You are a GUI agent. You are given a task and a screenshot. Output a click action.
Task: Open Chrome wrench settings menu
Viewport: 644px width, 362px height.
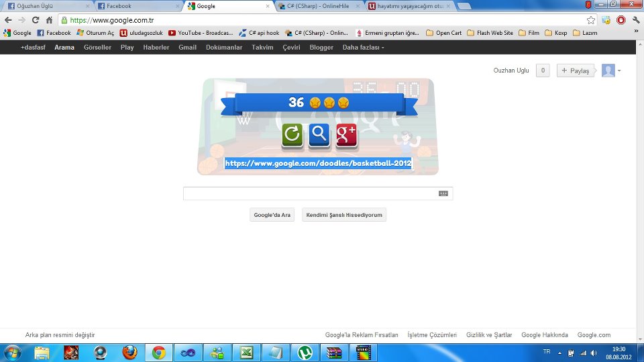(636, 20)
